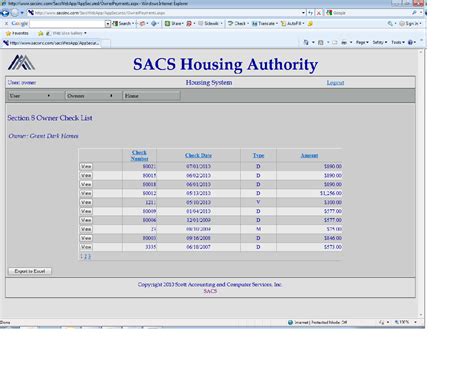Image resolution: width=474 pixels, height=365 pixels.
Task: Click View for the 07/01/2013 check
Action: click(86, 166)
